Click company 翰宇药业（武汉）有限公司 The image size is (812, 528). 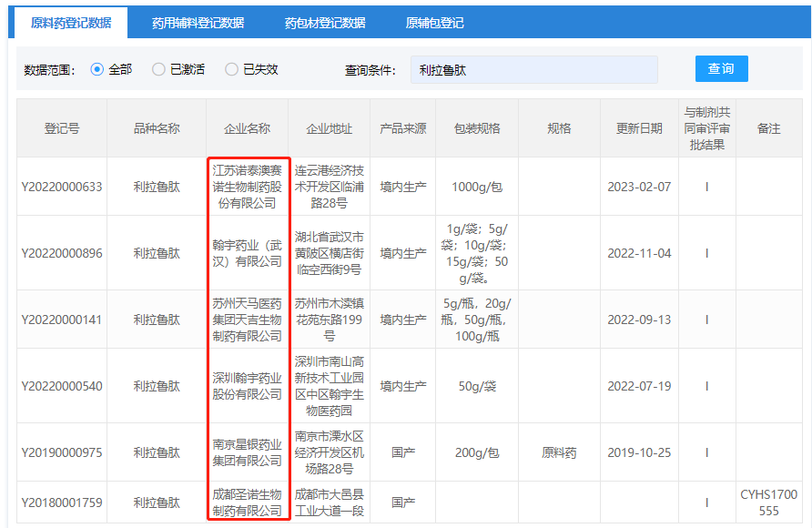pyautogui.click(x=247, y=253)
